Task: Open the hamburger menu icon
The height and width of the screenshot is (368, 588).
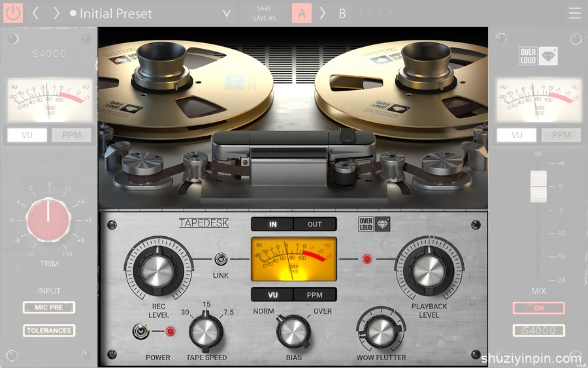Action: click(574, 14)
